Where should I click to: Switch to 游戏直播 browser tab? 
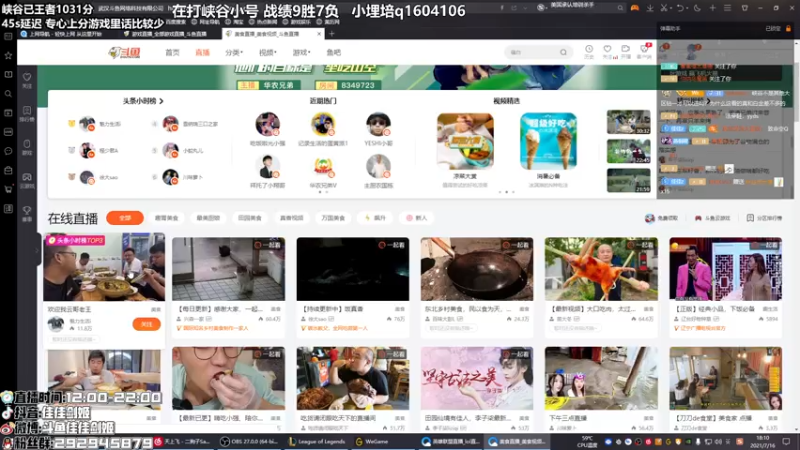click(169, 34)
